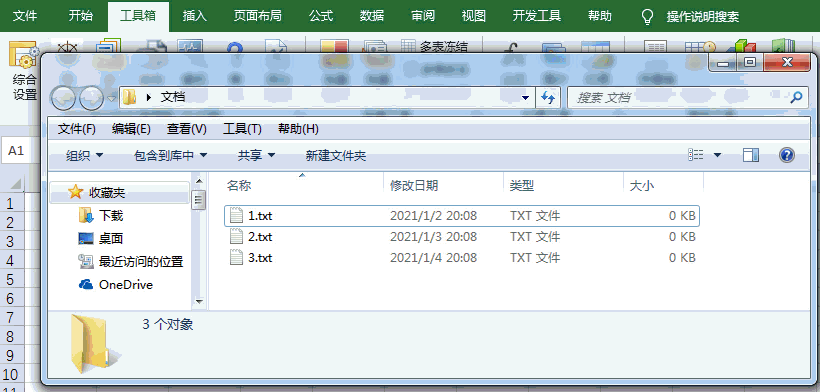The width and height of the screenshot is (820, 392).
Task: Refresh the 文档 folder
Action: click(x=548, y=98)
